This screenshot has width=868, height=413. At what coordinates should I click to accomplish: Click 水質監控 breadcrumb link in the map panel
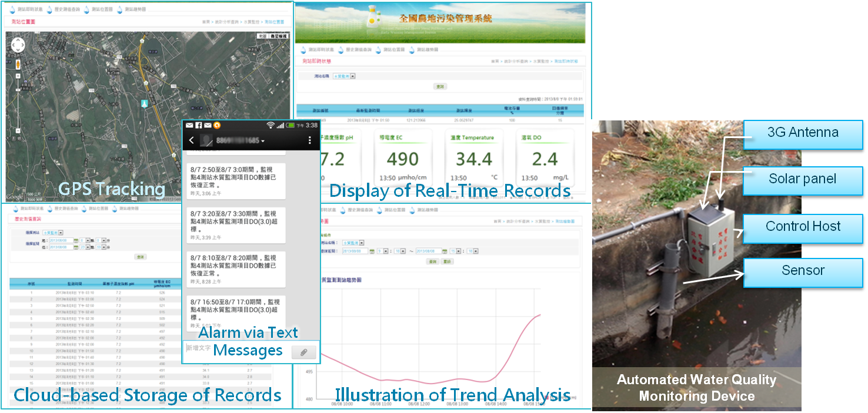252,22
